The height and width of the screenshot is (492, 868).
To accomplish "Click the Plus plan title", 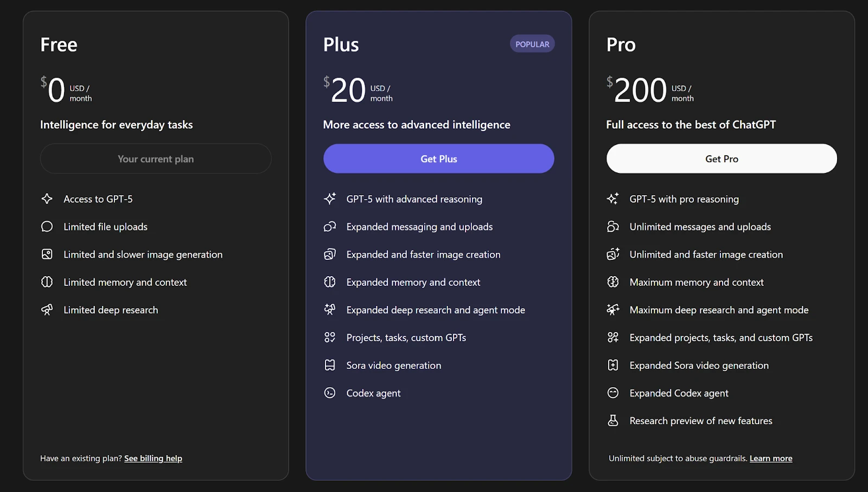I will tap(341, 44).
